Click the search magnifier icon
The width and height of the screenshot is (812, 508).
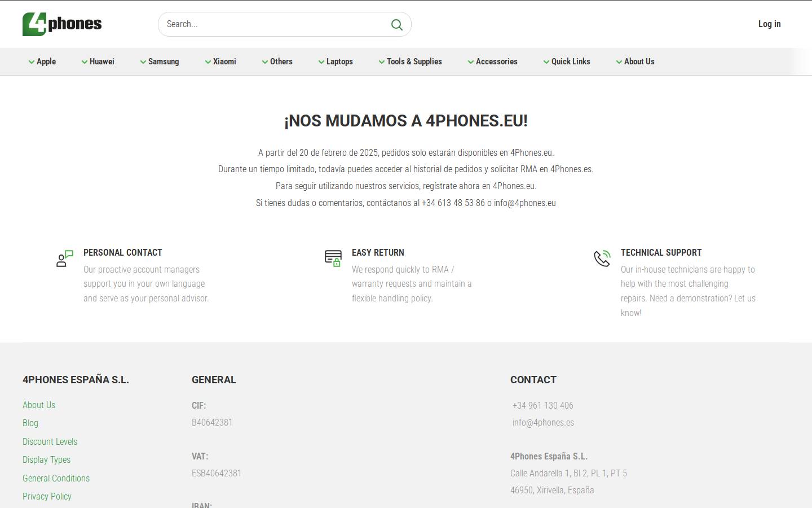tap(397, 25)
